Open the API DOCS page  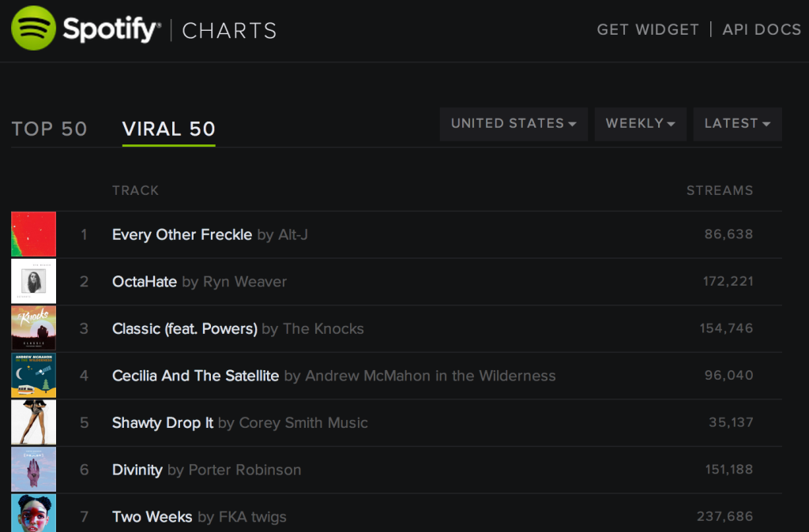(x=761, y=29)
